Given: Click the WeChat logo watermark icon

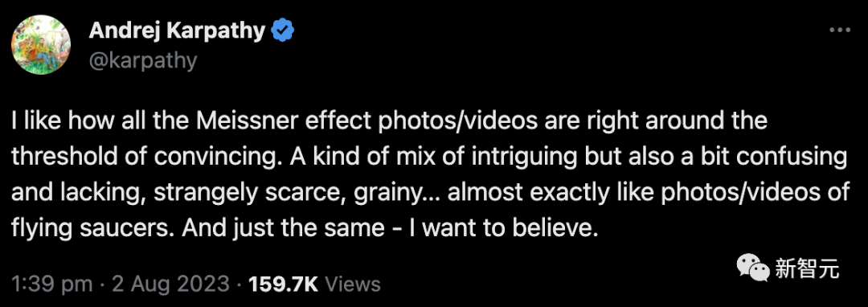Looking at the screenshot, I should (x=751, y=268).
